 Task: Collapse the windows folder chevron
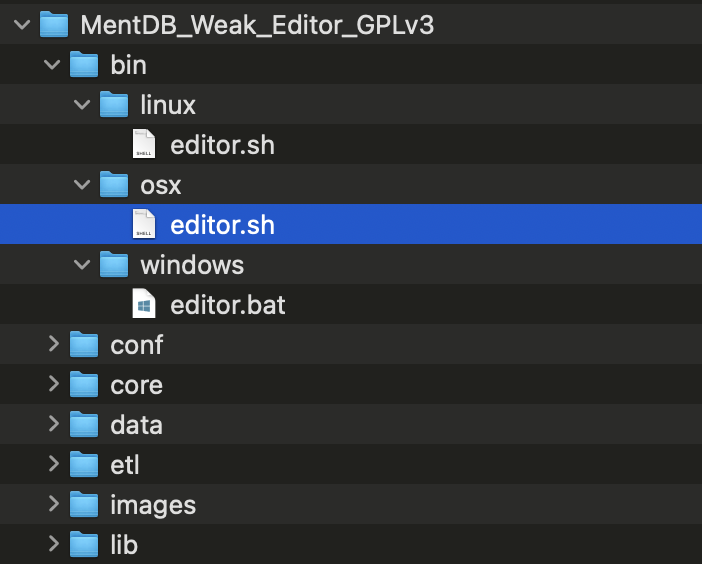click(x=83, y=265)
